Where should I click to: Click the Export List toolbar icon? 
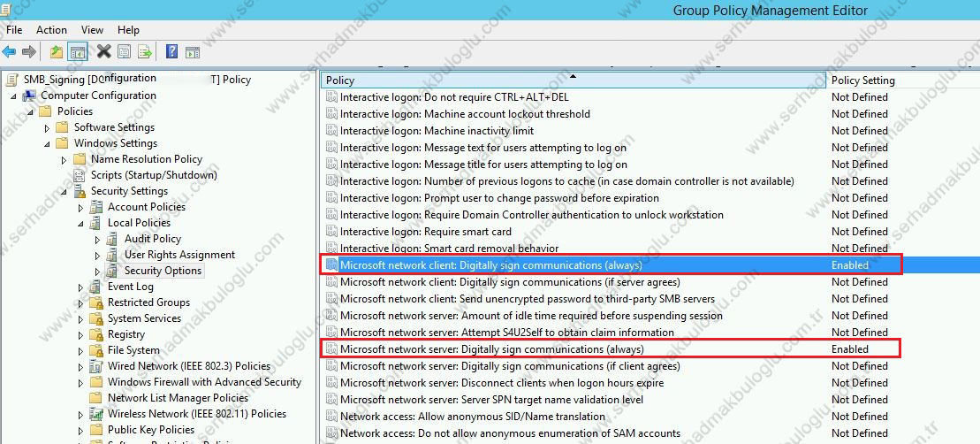tap(145, 52)
